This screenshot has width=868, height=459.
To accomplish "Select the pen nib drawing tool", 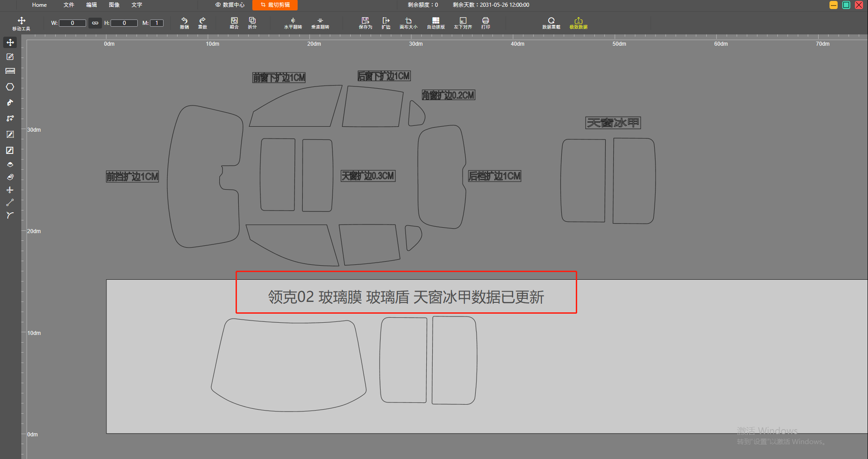I will point(10,103).
